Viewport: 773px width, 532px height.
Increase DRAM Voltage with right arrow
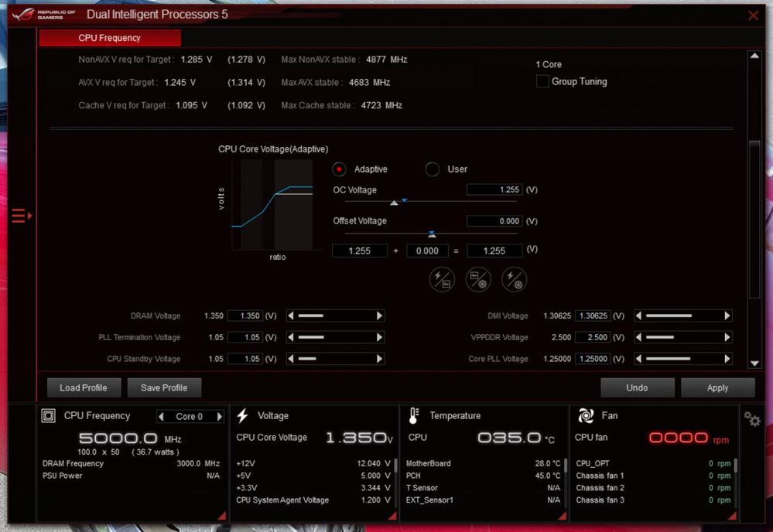[380, 315]
